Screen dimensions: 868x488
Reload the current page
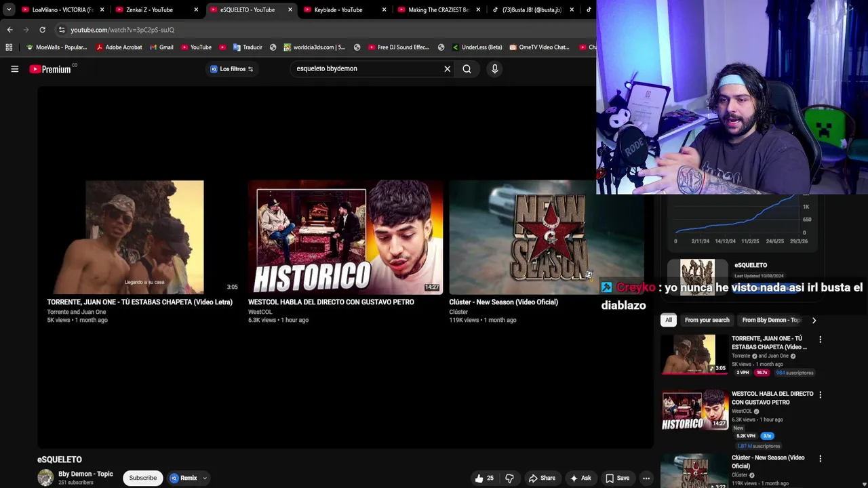tap(42, 30)
